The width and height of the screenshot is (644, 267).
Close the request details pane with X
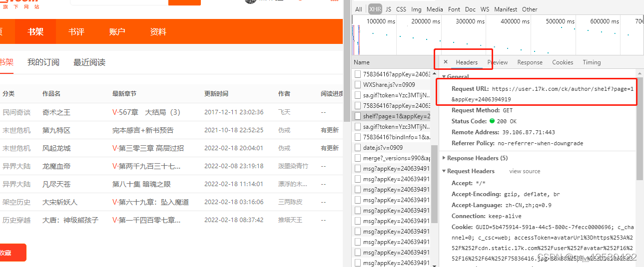point(446,62)
